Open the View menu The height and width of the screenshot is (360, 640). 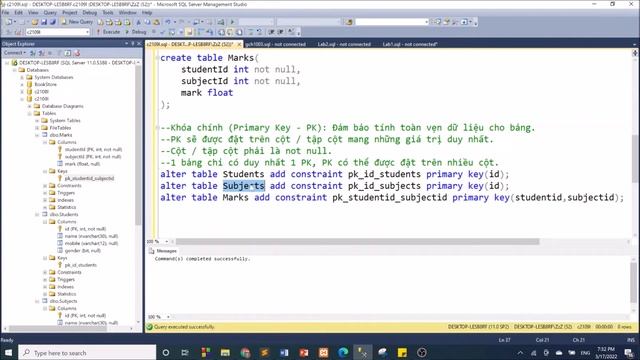click(33, 13)
